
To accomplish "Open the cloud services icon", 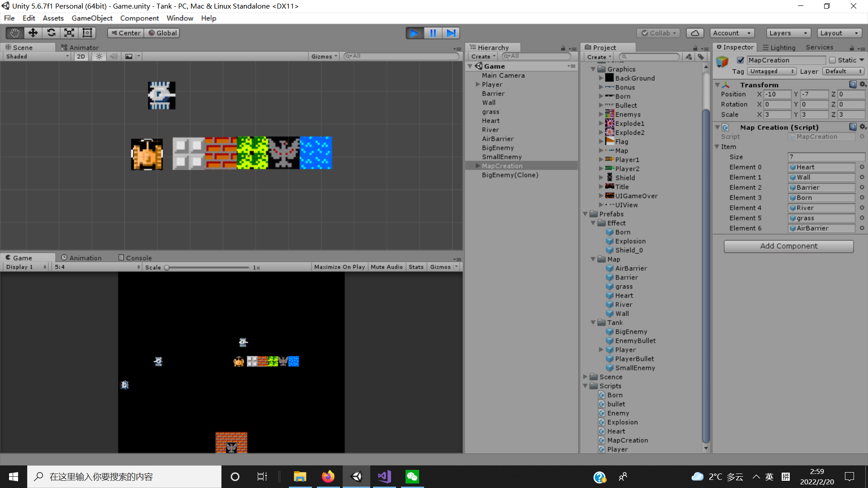I will (x=695, y=33).
